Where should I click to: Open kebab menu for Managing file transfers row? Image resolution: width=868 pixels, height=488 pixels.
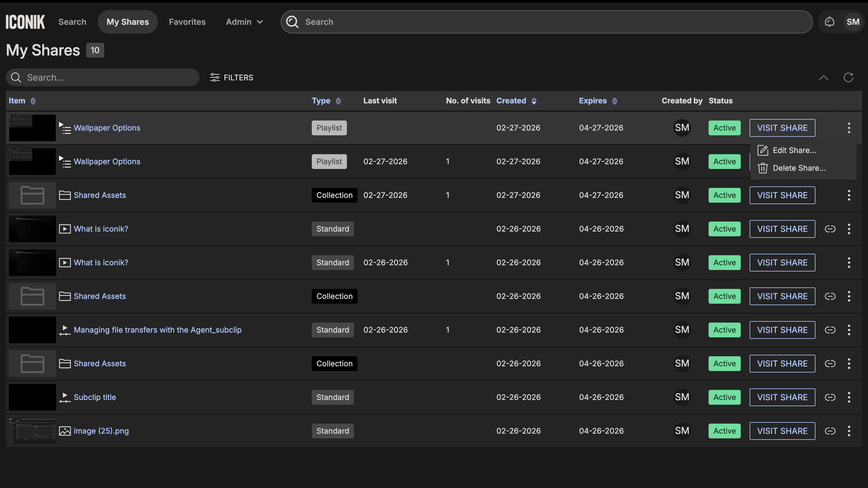click(x=849, y=330)
